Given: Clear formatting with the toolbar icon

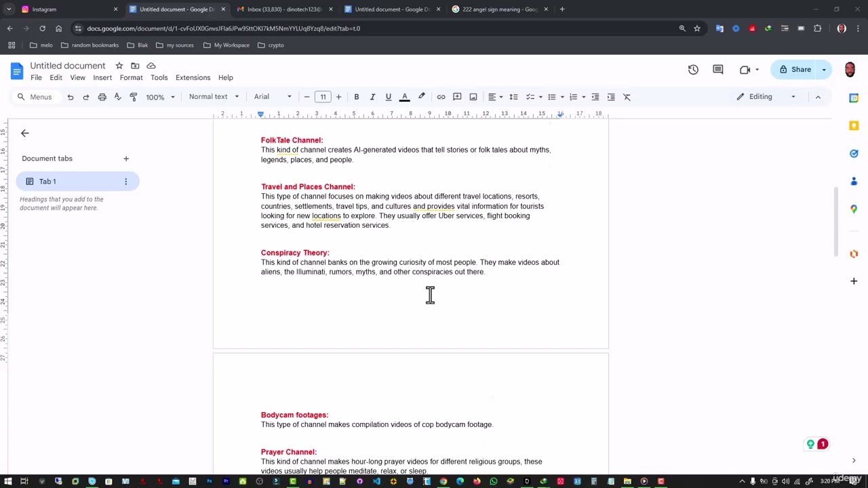Looking at the screenshot, I should 627,97.
